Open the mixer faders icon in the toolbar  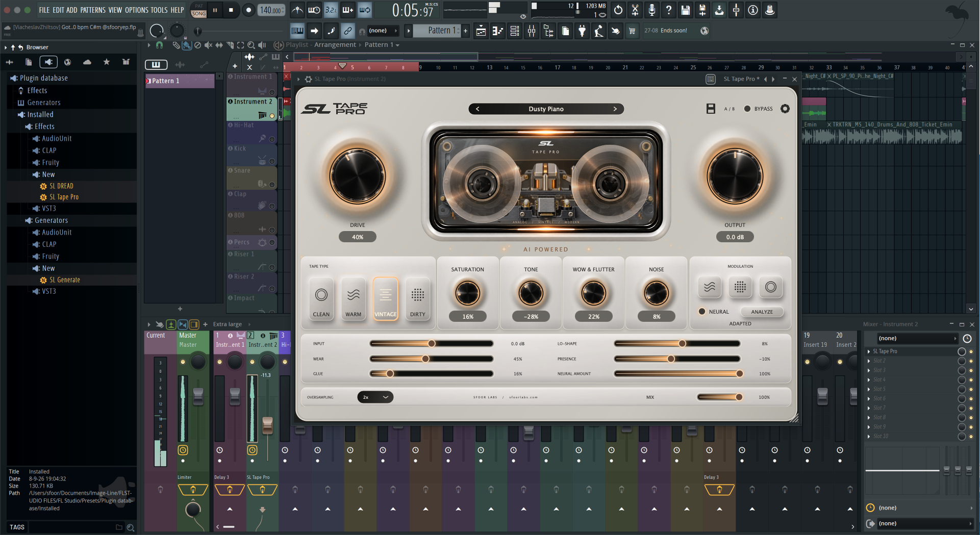pyautogui.click(x=532, y=31)
